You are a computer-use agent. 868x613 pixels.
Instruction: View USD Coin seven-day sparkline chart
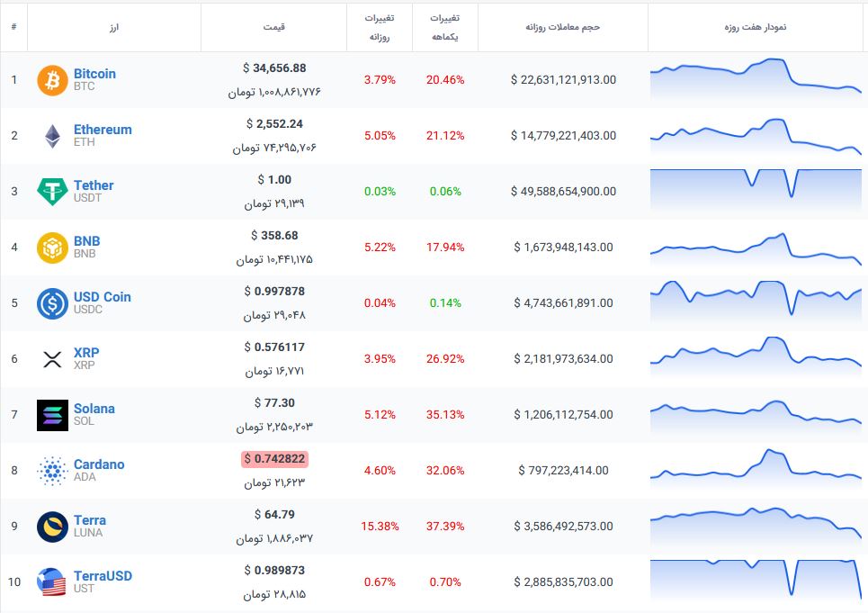pyautogui.click(x=756, y=303)
